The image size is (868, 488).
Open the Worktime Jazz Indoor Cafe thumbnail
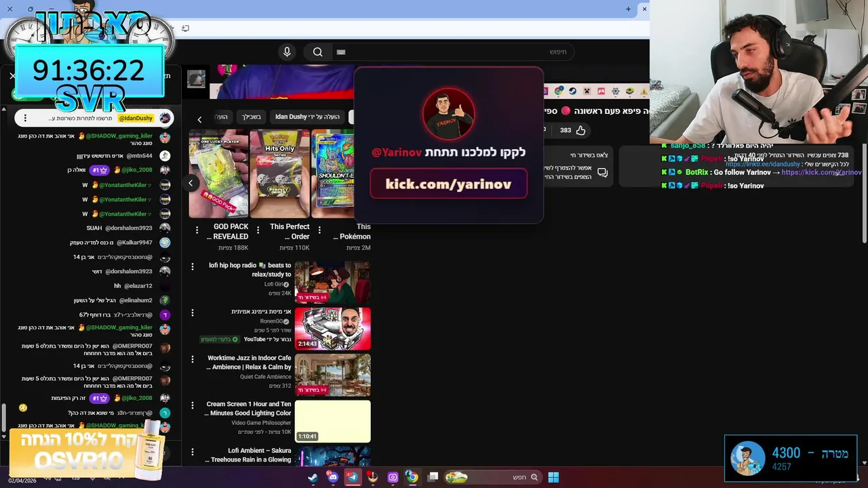pos(332,375)
